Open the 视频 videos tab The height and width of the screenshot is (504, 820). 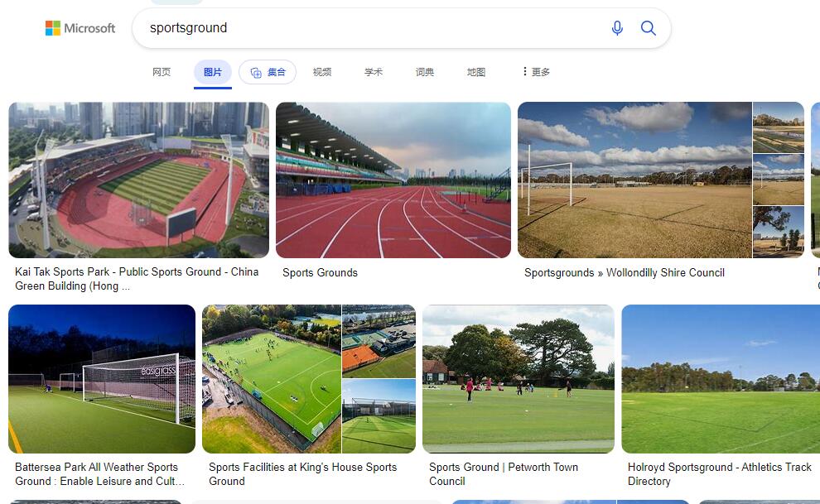[322, 72]
